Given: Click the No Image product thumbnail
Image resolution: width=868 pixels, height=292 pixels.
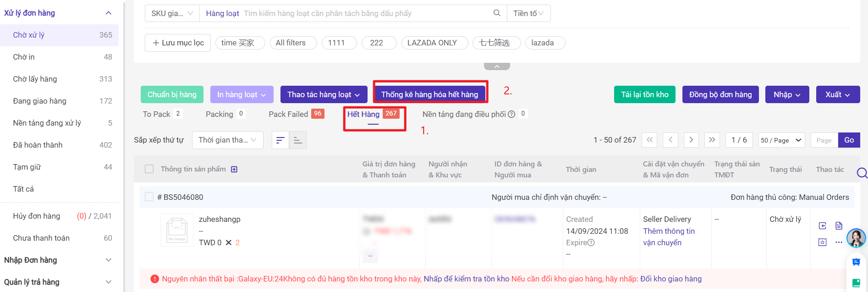Looking at the screenshot, I should 177,230.
